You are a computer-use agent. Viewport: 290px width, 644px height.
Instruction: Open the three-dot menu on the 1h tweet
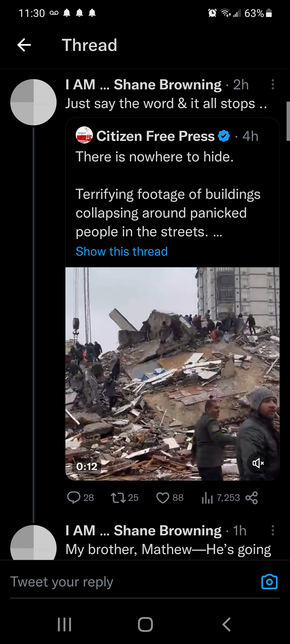pyautogui.click(x=273, y=530)
